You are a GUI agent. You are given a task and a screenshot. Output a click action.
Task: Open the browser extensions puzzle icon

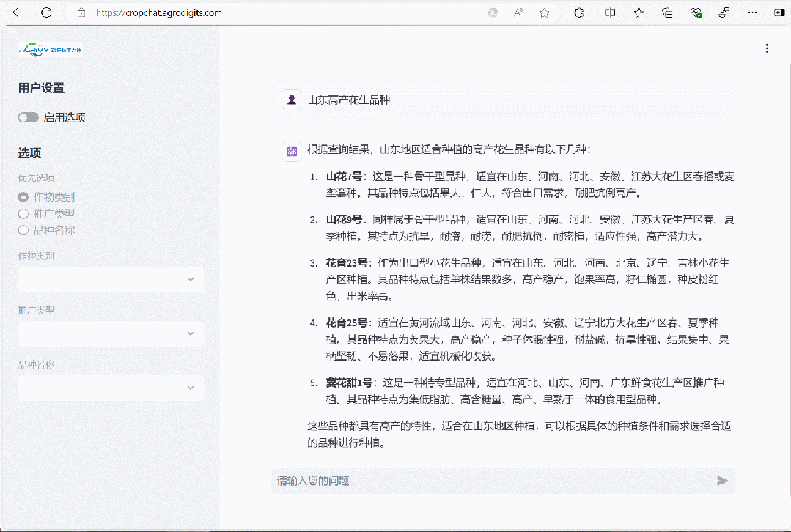click(579, 12)
